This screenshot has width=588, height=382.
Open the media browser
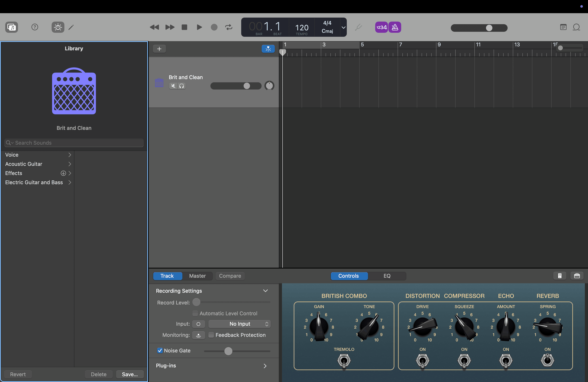point(11,27)
